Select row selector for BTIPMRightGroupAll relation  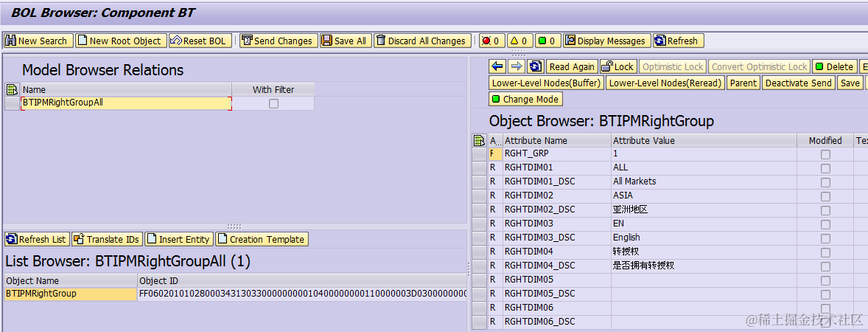pyautogui.click(x=13, y=103)
